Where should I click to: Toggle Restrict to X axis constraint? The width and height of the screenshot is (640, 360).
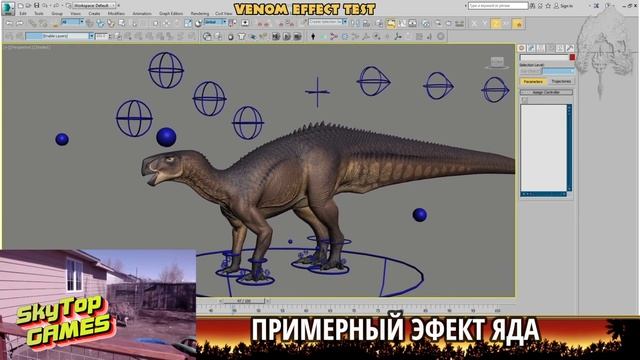474,24
